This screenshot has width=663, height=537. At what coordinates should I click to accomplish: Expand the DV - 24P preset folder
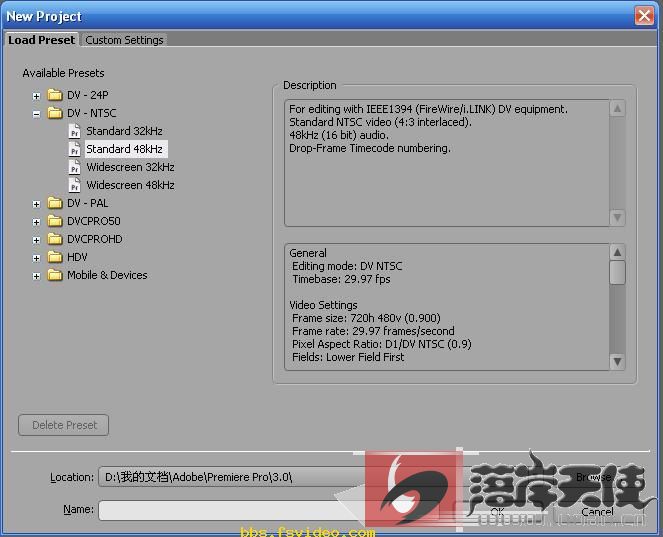[x=36, y=96]
